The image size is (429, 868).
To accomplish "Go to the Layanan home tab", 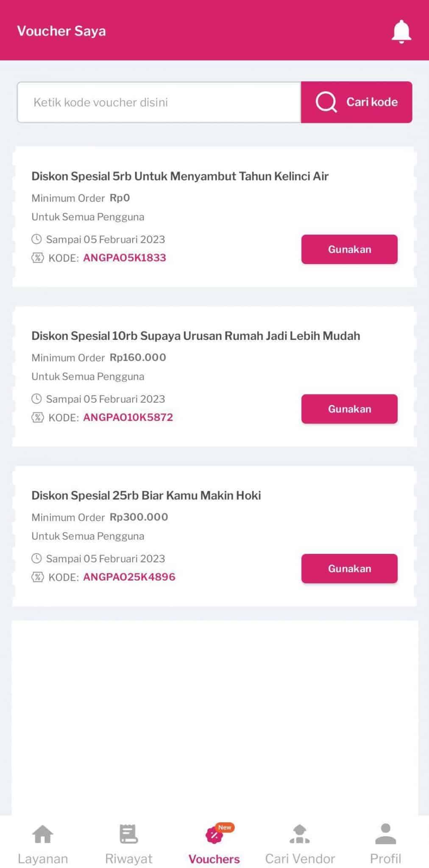I will (43, 844).
